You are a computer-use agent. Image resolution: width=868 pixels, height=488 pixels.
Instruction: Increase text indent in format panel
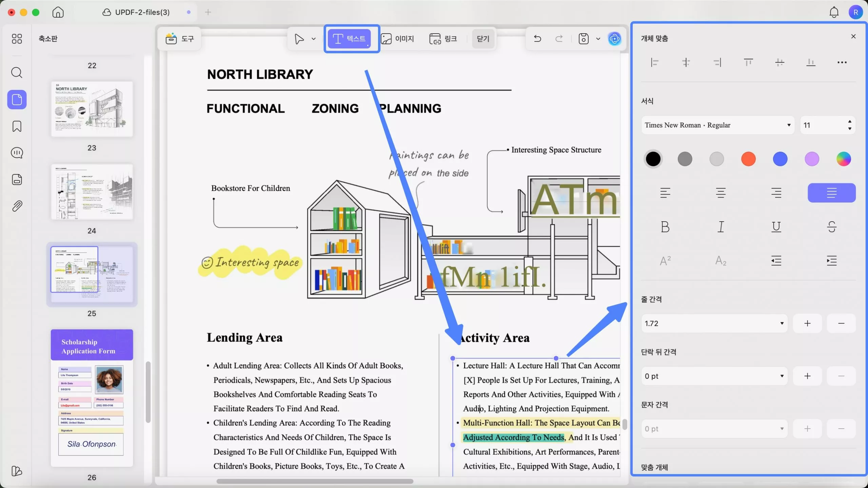point(831,261)
